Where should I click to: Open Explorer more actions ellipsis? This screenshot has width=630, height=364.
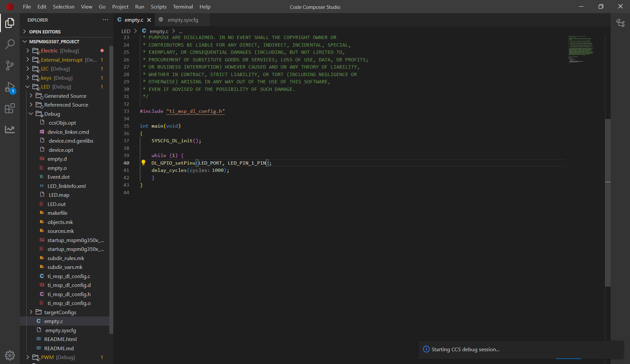pyautogui.click(x=105, y=20)
